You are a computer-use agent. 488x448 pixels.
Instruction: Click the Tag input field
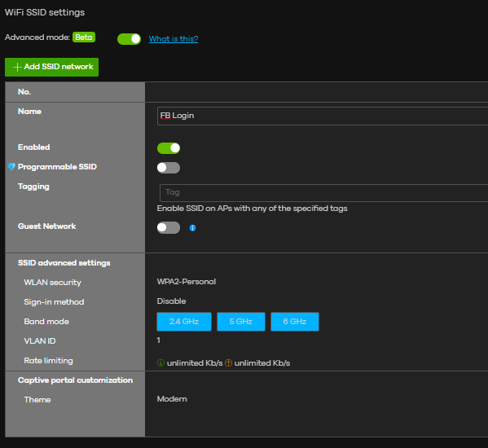tap(323, 192)
